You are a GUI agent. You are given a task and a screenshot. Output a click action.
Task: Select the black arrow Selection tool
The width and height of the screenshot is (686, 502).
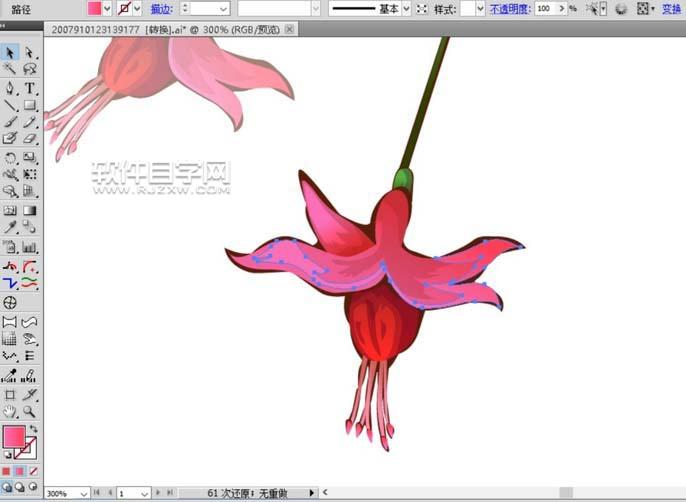(10, 52)
